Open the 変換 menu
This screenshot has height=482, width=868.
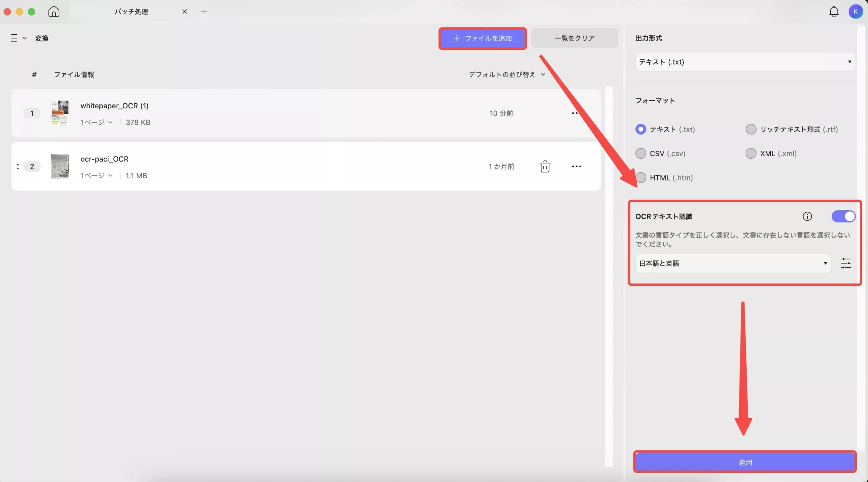42,38
